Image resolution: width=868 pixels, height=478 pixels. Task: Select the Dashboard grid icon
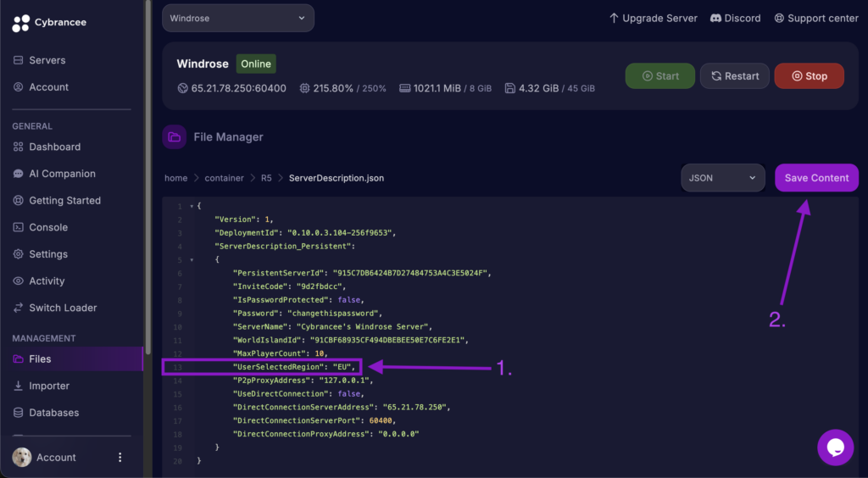point(19,147)
